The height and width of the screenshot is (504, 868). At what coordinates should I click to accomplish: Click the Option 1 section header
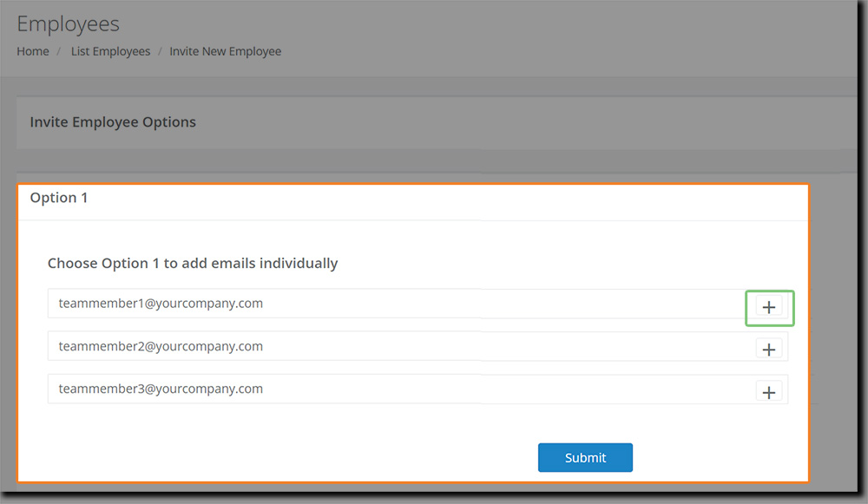click(59, 198)
